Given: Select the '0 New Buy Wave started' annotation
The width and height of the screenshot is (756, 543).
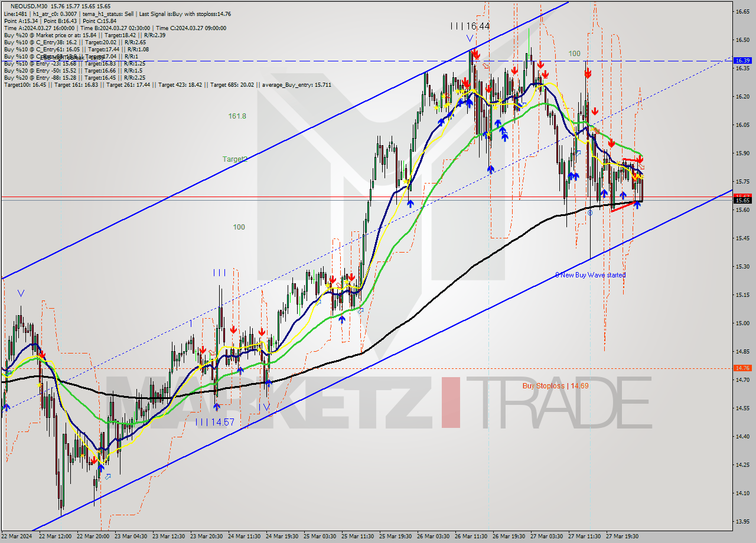Looking at the screenshot, I should [591, 275].
